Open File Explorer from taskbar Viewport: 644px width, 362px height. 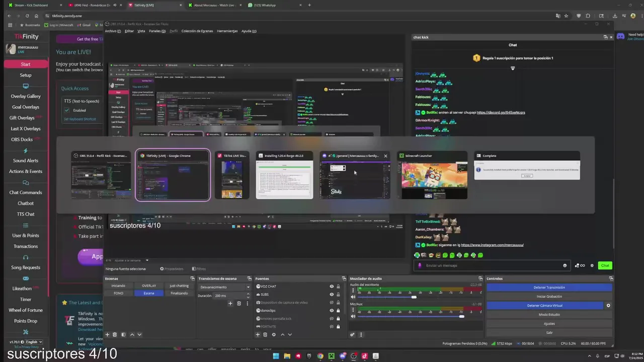click(x=287, y=356)
